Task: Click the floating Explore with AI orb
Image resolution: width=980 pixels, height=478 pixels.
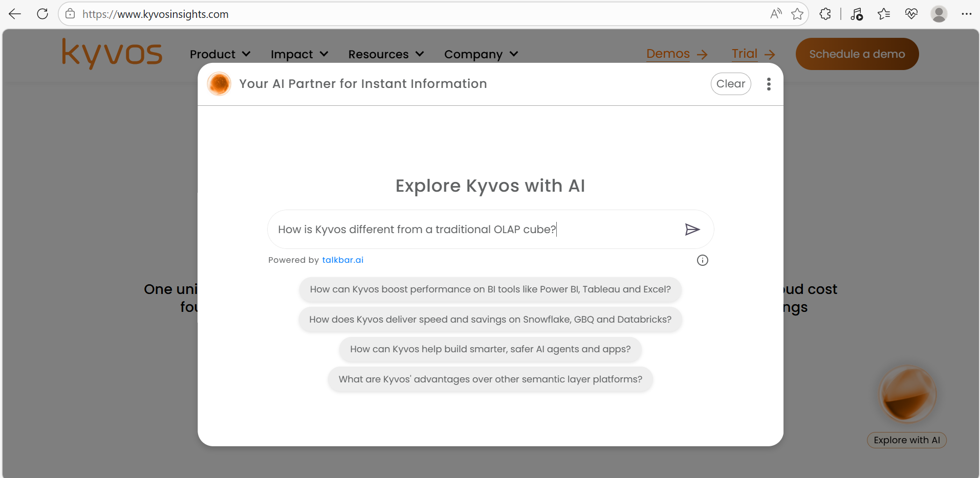Action: 907,395
